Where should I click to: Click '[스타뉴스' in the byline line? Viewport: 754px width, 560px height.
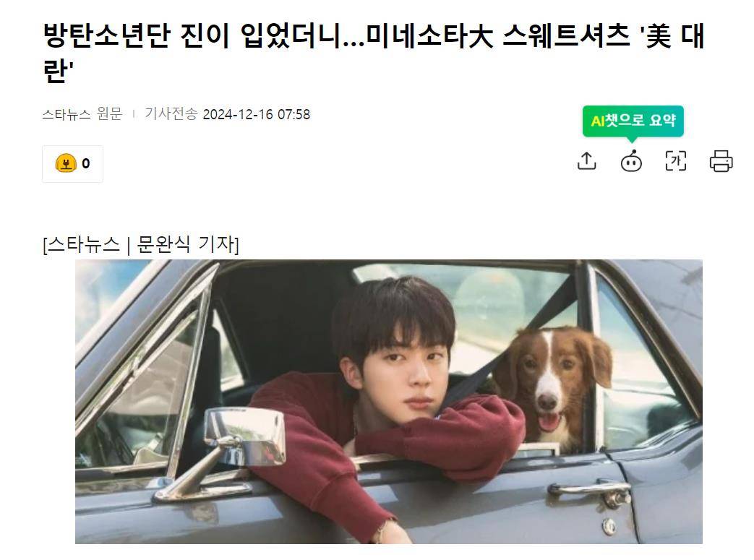pyautogui.click(x=81, y=244)
